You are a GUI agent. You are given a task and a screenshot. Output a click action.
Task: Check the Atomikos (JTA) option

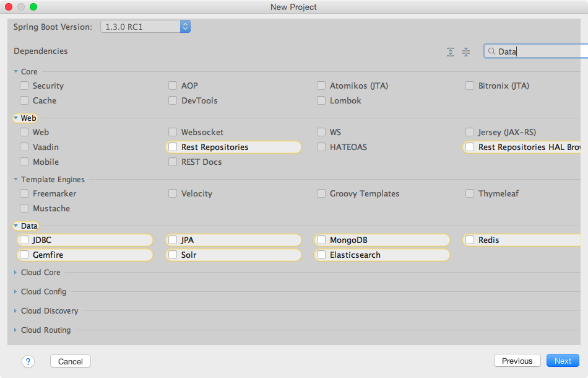click(321, 86)
